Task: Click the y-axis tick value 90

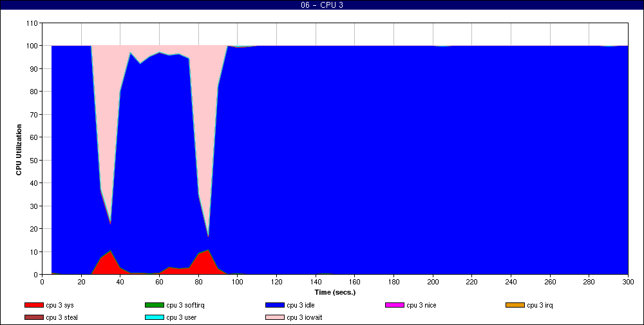Action: pyautogui.click(x=35, y=69)
